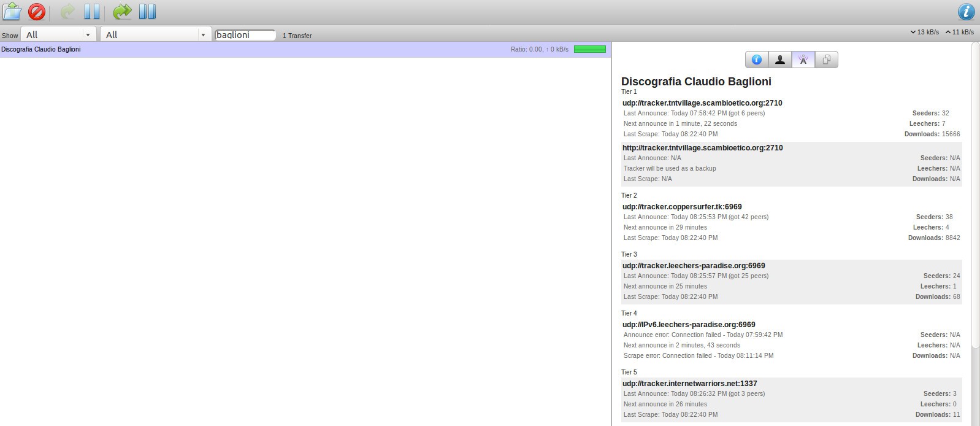
Task: Click 'Tracker will be used as a backup'
Action: (670, 169)
